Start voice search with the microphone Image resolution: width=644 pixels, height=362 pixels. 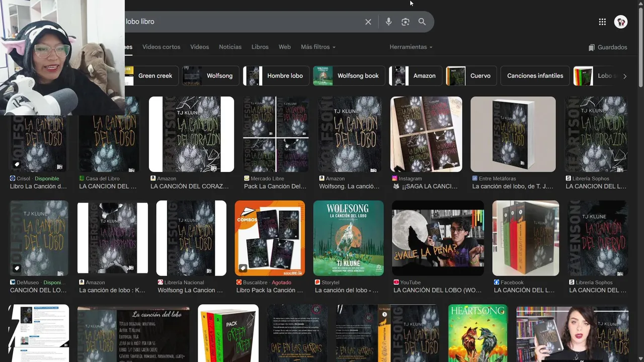[x=388, y=22]
